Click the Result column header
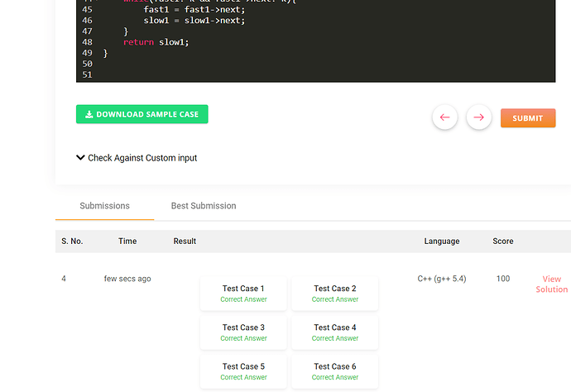 (185, 241)
